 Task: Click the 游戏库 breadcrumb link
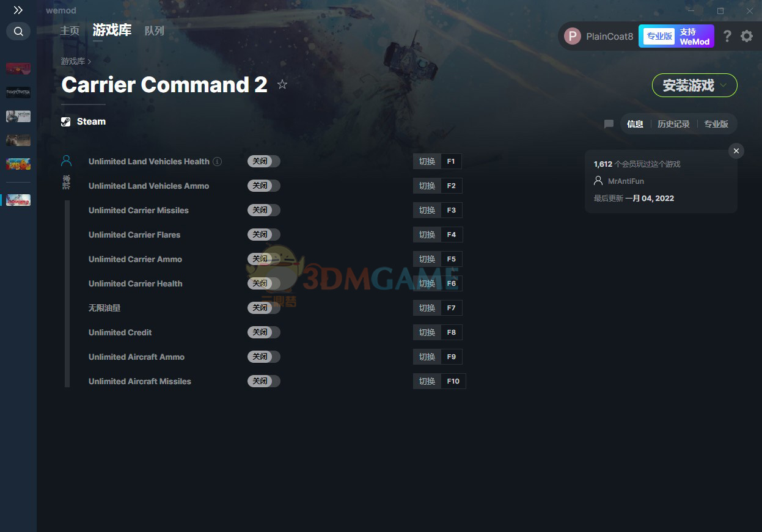pyautogui.click(x=73, y=61)
